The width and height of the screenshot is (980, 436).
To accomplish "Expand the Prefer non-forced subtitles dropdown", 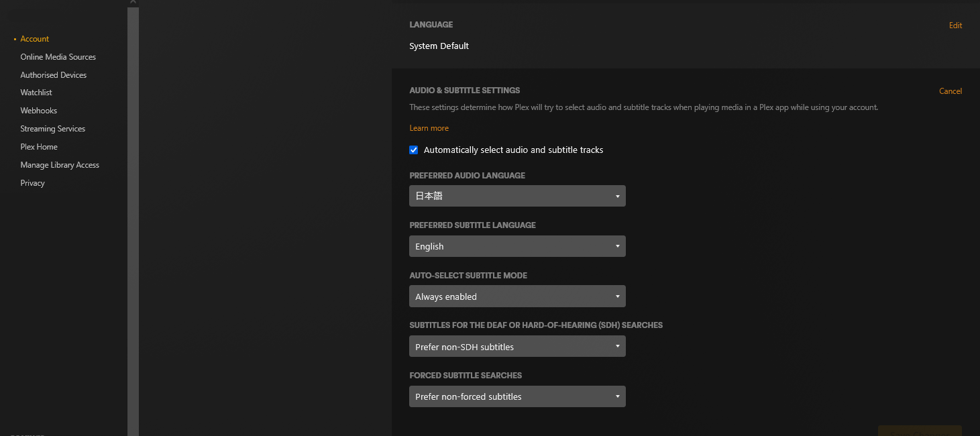I will [517, 396].
